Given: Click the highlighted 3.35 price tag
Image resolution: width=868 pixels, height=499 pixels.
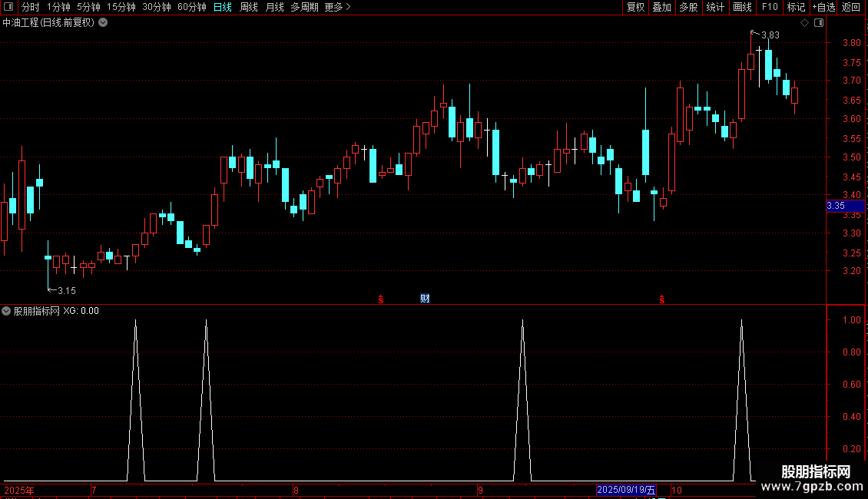Looking at the screenshot, I should point(845,206).
